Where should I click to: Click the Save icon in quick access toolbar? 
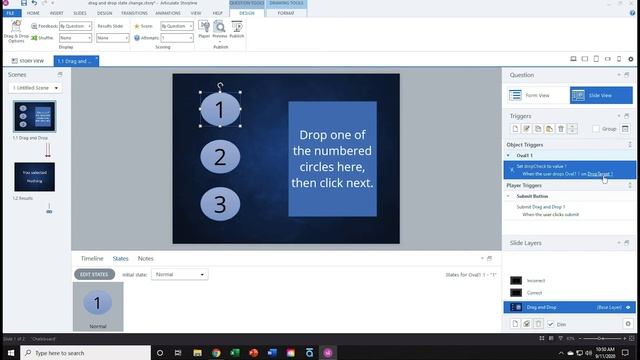(24, 3)
